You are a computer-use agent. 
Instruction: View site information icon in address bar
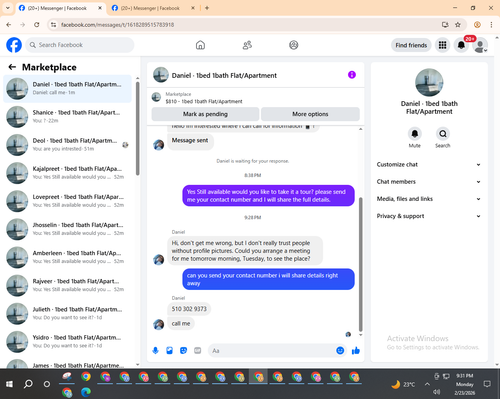53,25
